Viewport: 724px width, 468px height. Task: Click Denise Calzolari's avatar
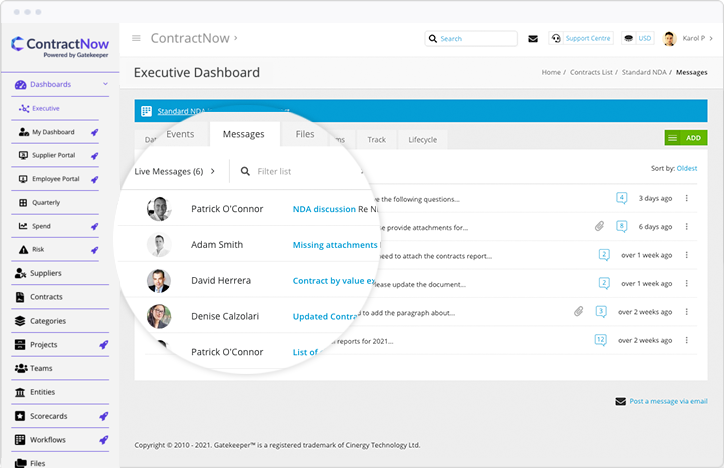pos(159,316)
